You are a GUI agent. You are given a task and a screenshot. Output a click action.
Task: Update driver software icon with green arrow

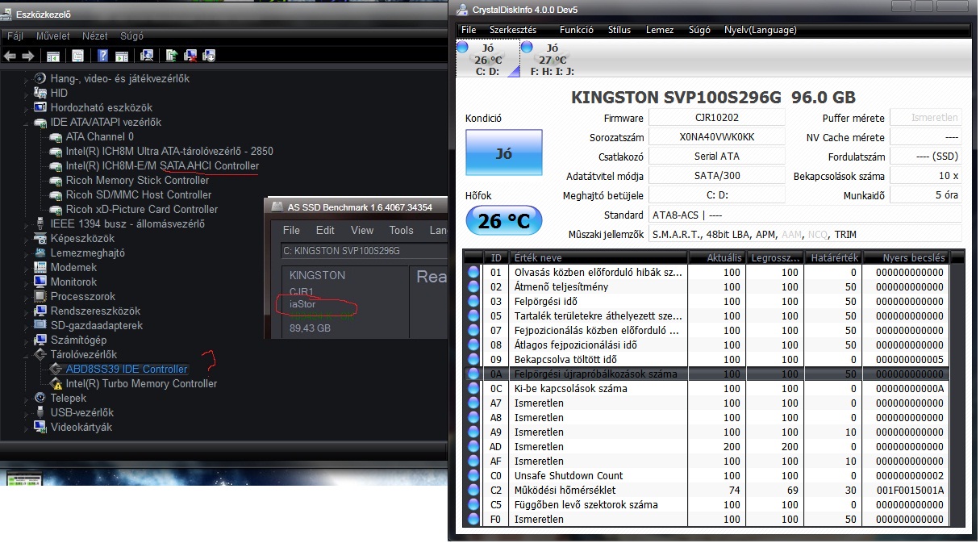click(172, 56)
